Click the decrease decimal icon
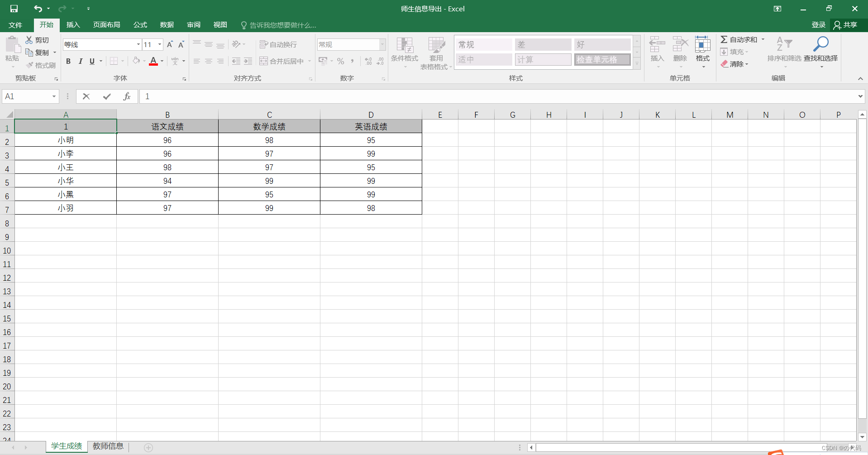 click(x=380, y=61)
